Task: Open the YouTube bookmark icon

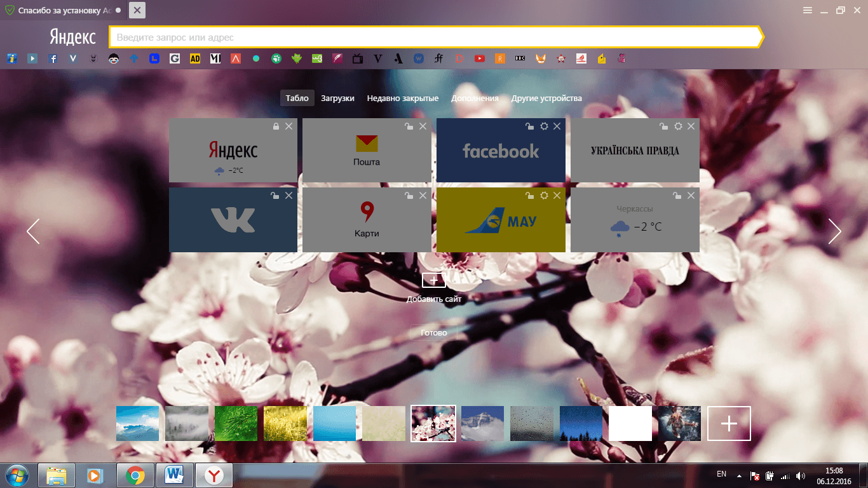Action: click(480, 58)
